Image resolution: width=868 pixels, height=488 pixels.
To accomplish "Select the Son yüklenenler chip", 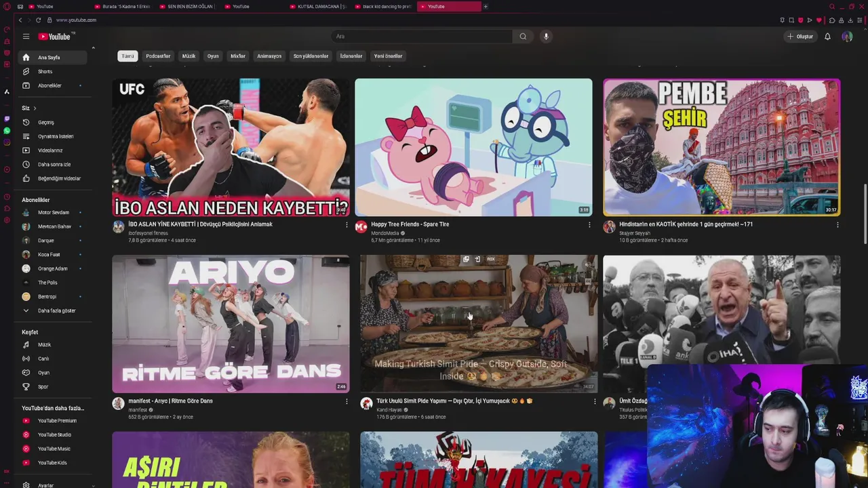I will coord(311,56).
